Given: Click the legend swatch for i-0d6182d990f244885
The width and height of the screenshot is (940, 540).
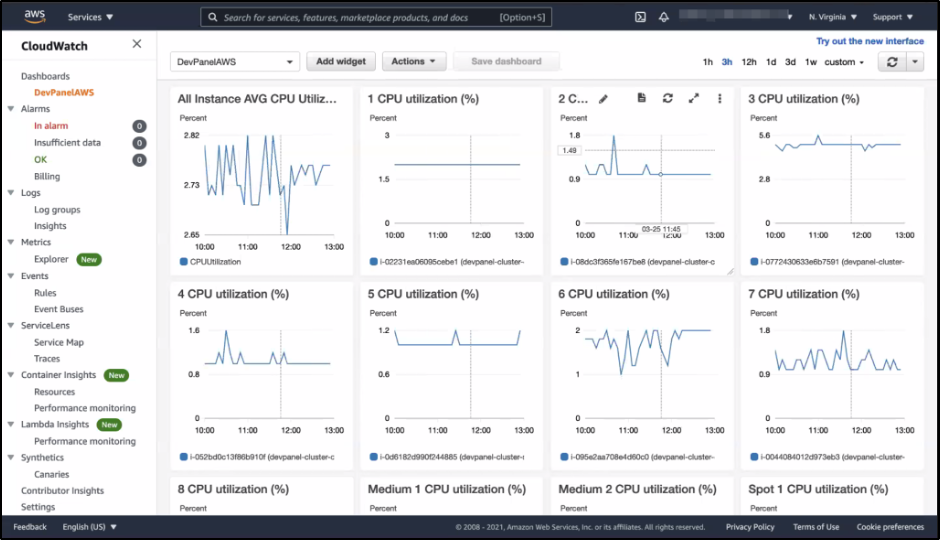Looking at the screenshot, I should pyautogui.click(x=373, y=457).
